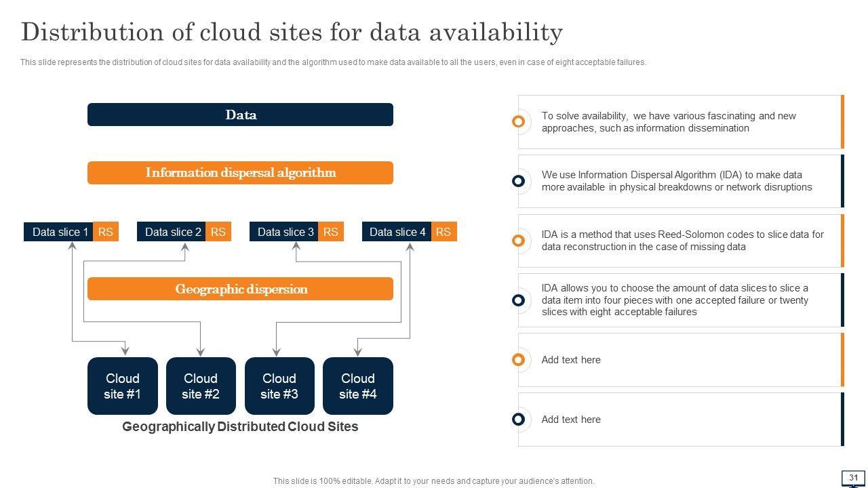Screen dimensions: 868x488
Task: Select the Information dispersal algorithm bar
Action: [x=240, y=173]
